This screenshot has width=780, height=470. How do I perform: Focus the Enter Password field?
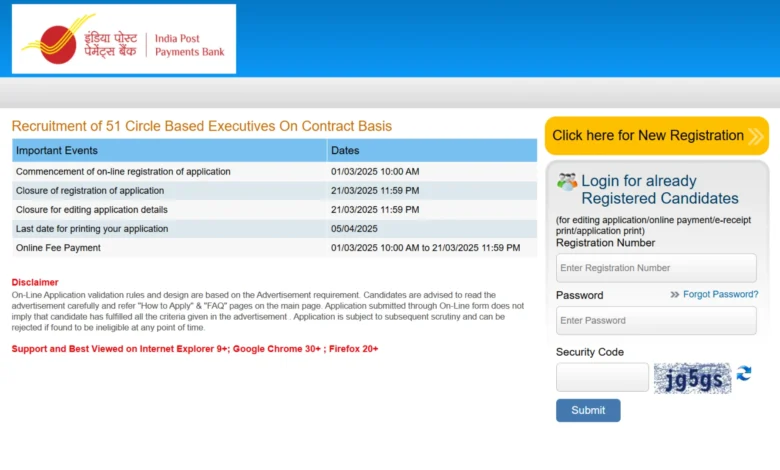[656, 320]
